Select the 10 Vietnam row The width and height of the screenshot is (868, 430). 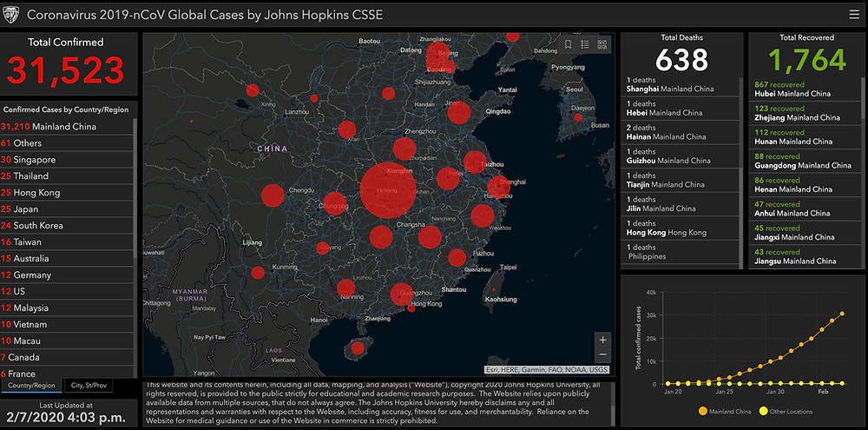[67, 324]
